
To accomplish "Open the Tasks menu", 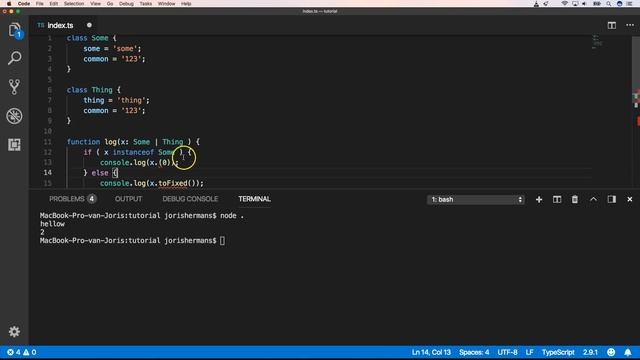I will (146, 3).
